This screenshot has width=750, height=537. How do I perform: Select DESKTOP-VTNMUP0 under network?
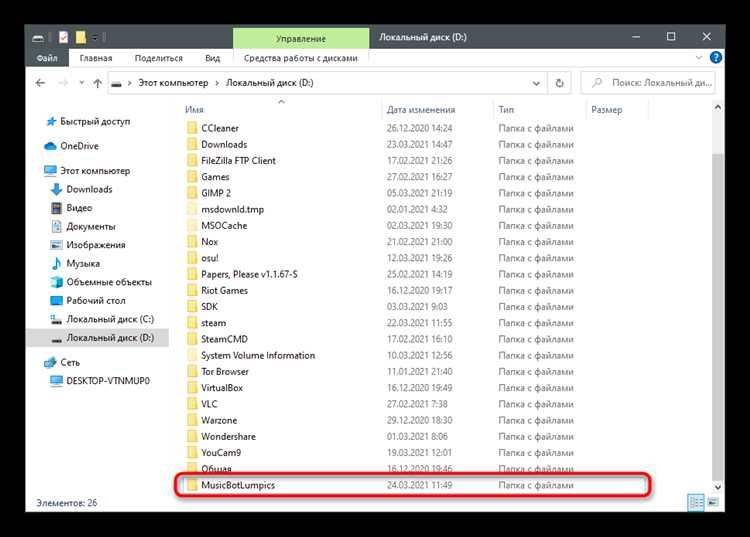[x=108, y=381]
